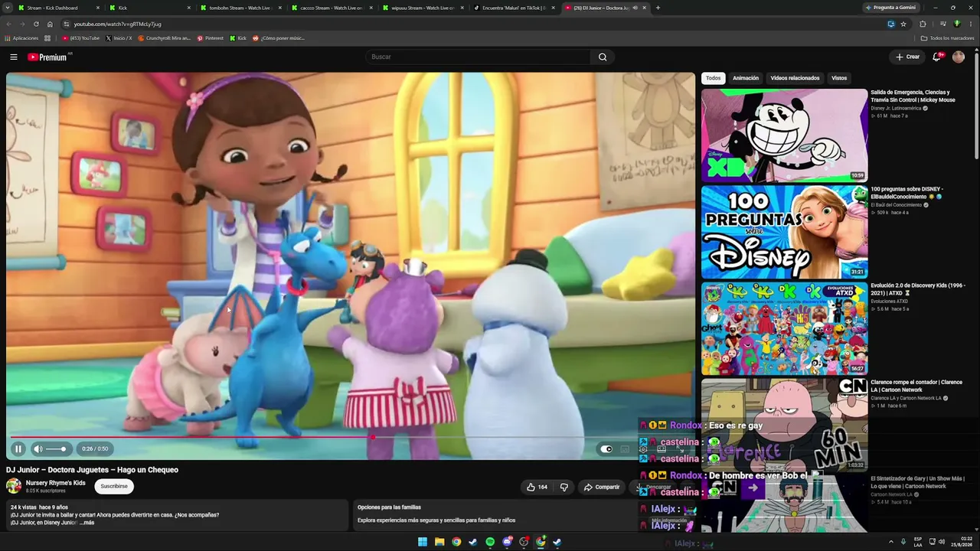Click the search magnifier button
This screenshot has height=551, width=980.
click(603, 57)
